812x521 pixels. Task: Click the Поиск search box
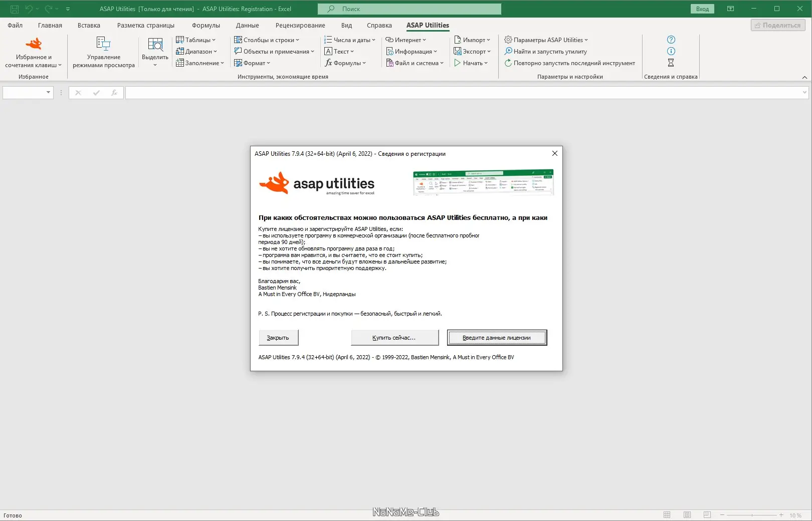click(x=410, y=9)
